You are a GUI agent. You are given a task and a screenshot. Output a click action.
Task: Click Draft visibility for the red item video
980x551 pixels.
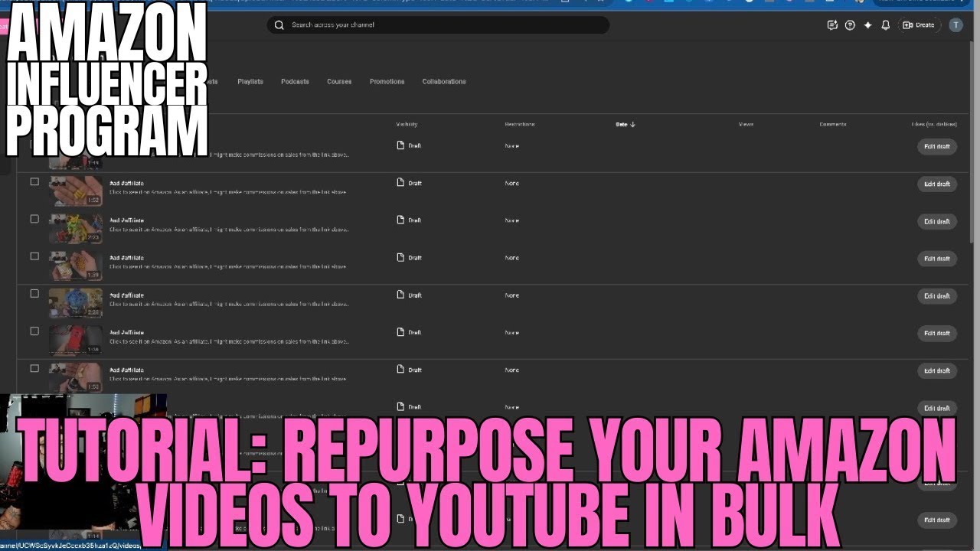(x=409, y=333)
